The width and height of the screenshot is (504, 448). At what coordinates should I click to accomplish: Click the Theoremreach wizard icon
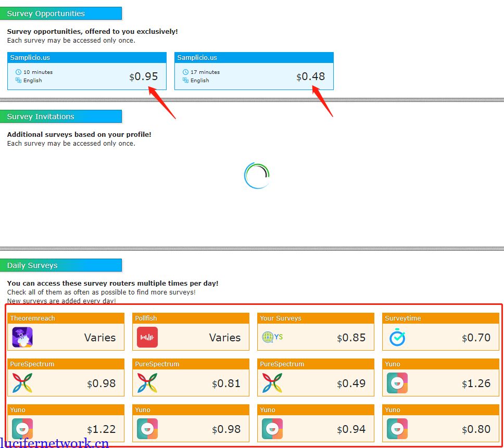click(x=22, y=337)
